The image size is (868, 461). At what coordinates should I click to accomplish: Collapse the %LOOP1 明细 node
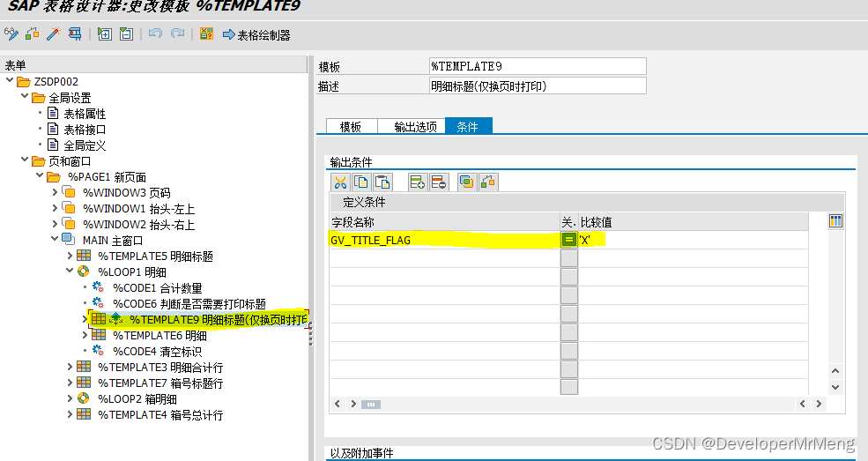70,271
